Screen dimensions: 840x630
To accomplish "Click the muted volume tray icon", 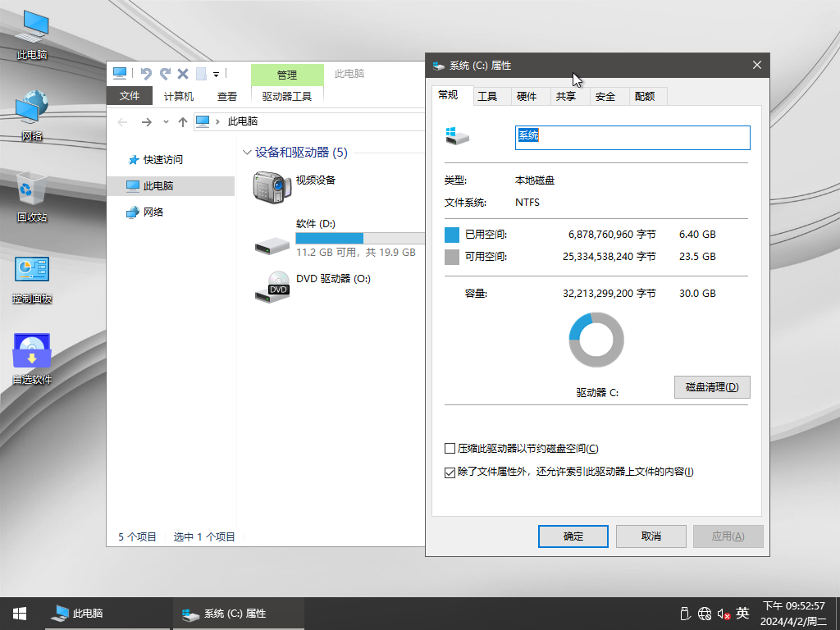I will click(724, 614).
